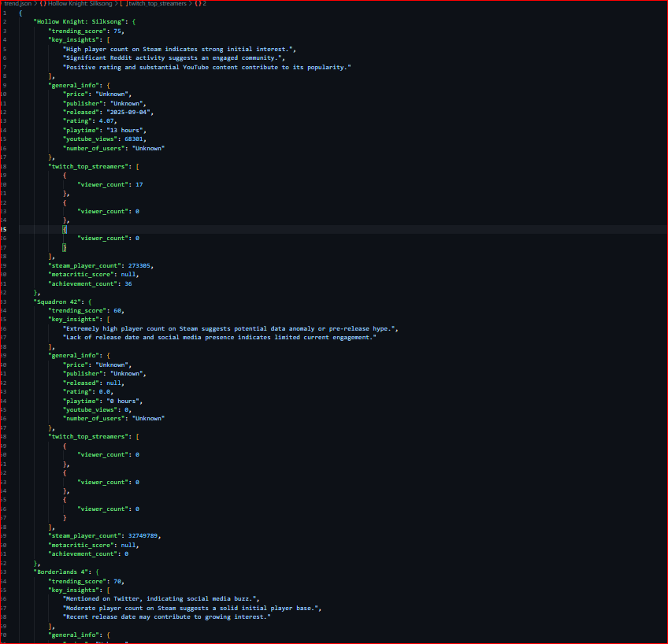Image resolution: width=668 pixels, height=644 pixels.
Task: Click the "playtime": "0 hours" entry
Action: tap(102, 402)
